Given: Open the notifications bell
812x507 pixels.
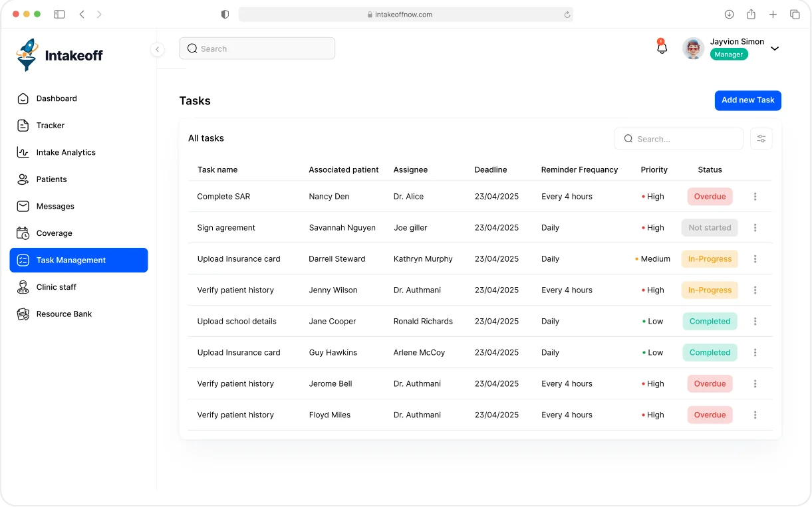Looking at the screenshot, I should 662,47.
